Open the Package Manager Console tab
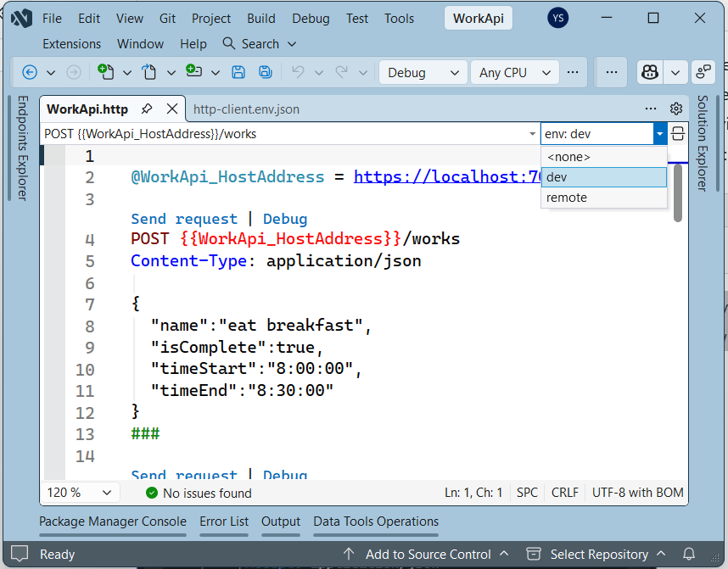This screenshot has width=728, height=569. [x=112, y=522]
